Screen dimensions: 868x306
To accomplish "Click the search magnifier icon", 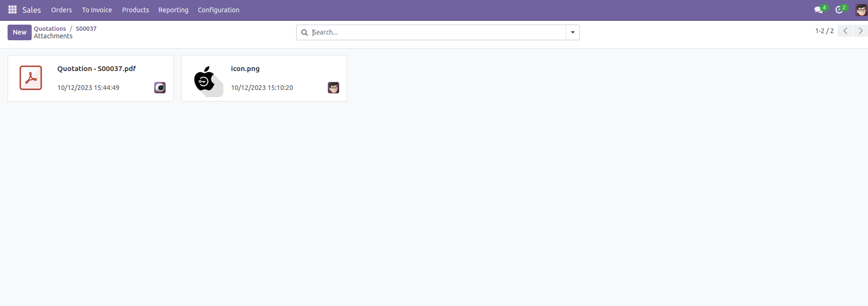I will click(305, 33).
